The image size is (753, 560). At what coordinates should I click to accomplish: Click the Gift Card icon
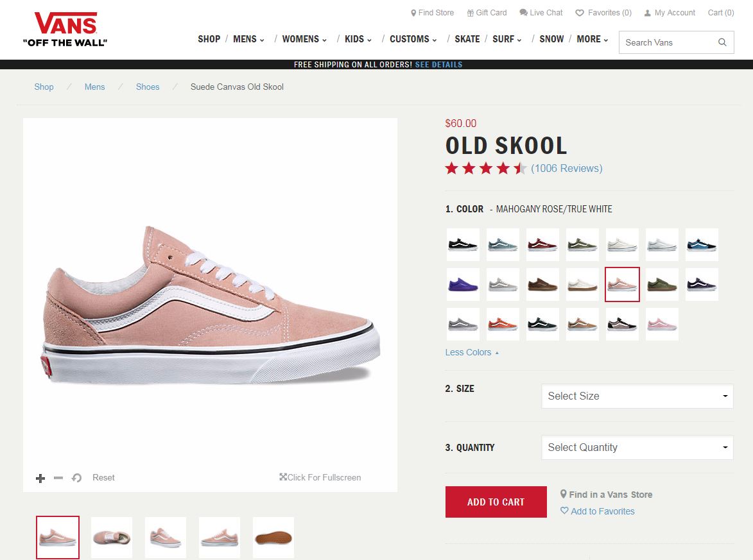coord(470,13)
